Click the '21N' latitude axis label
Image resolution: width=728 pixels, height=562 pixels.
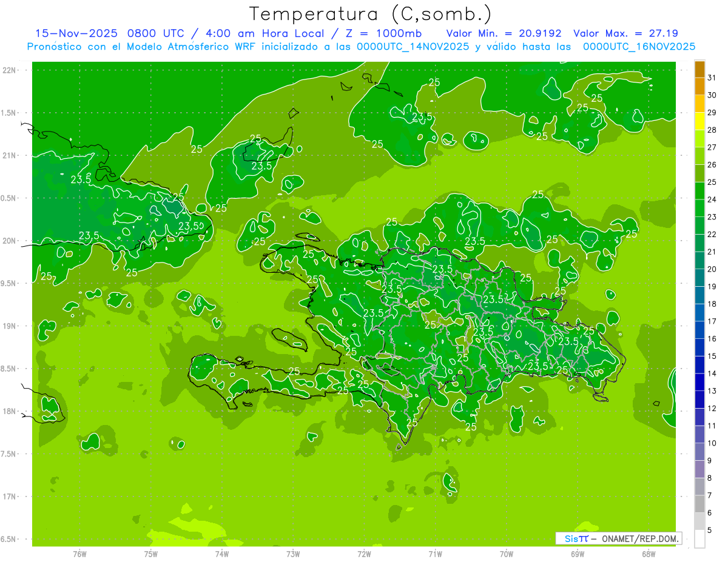tap(10, 155)
